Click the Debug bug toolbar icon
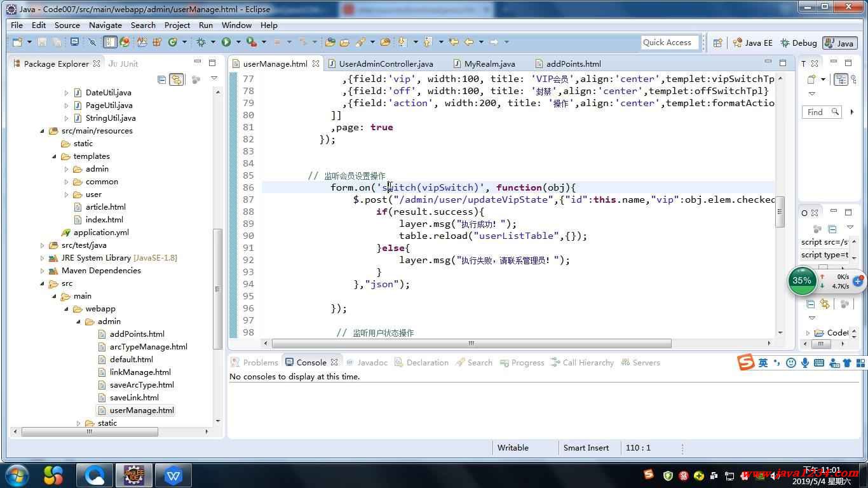 [201, 42]
